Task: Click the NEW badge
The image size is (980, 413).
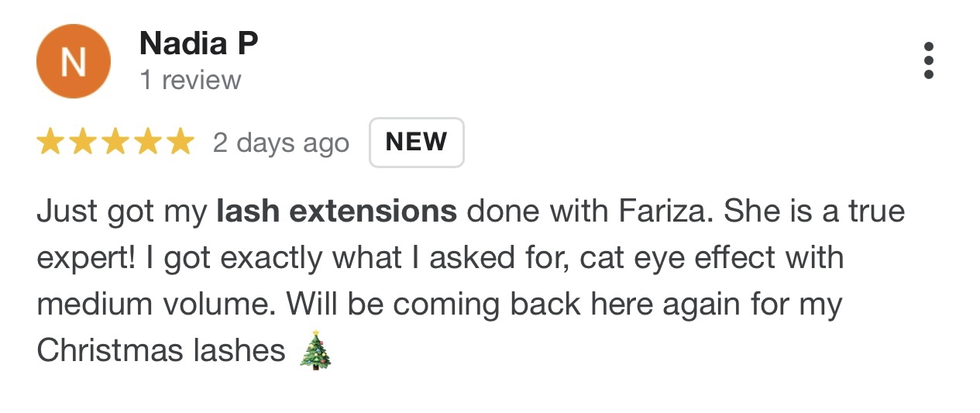Action: point(416,143)
